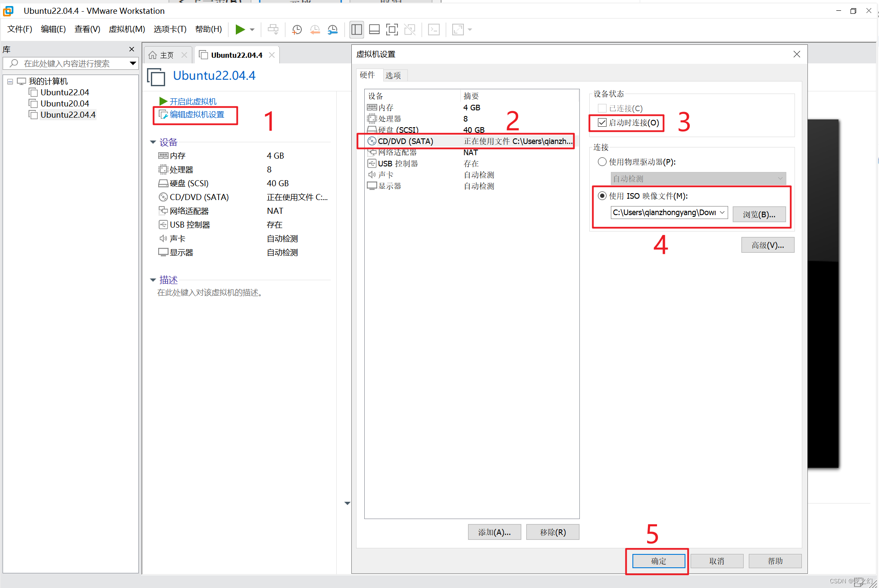Open the console view terminal icon
879x588 pixels.
[434, 29]
